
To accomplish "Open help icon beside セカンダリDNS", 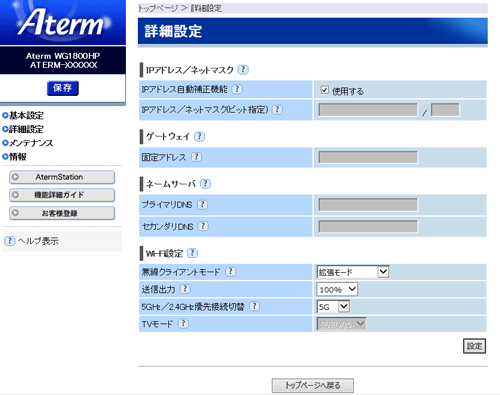I will pos(203,226).
